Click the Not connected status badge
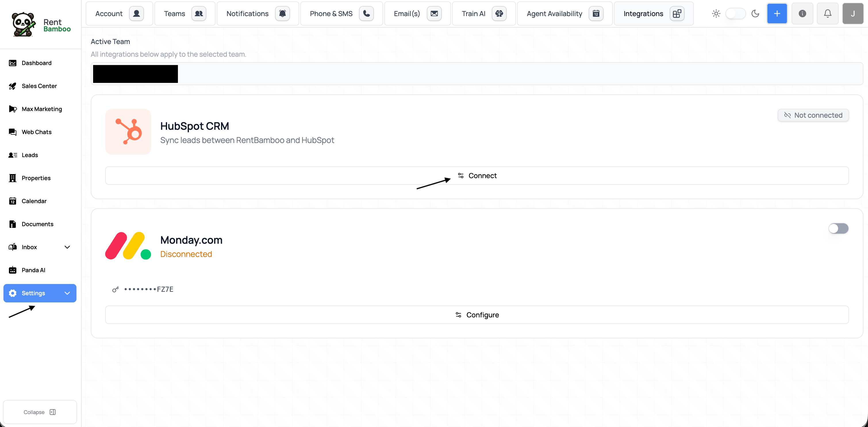 813,115
